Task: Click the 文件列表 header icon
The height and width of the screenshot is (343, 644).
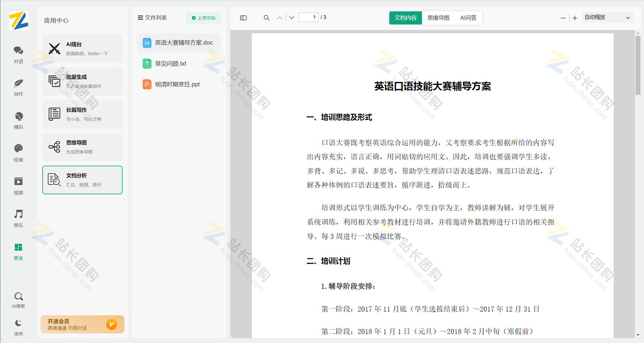Action: tap(140, 18)
